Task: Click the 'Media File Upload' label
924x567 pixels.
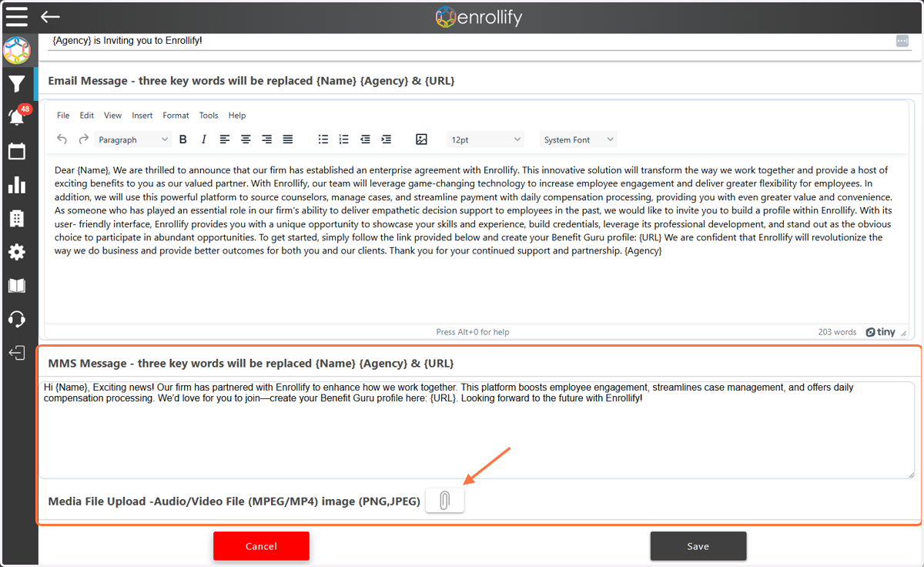Action: click(x=234, y=502)
